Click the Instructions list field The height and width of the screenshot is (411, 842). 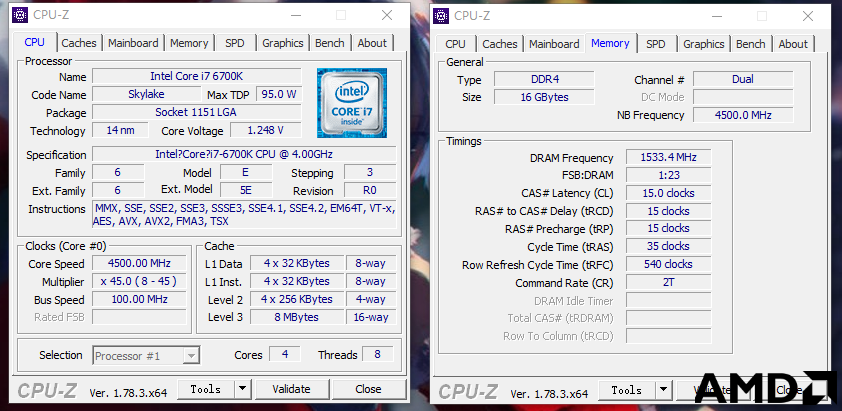244,214
